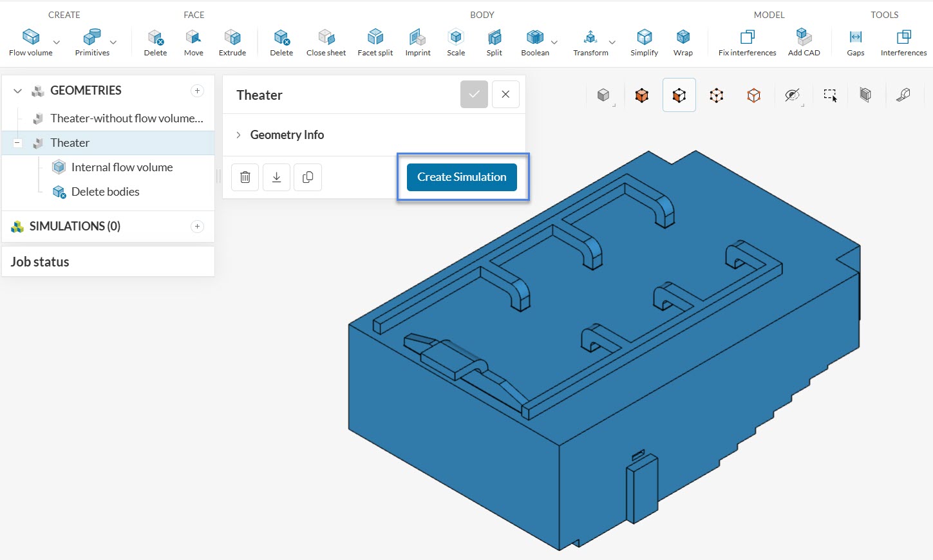Viewport: 933px width, 560px height.
Task: Open the Interferences tool
Action: pyautogui.click(x=904, y=42)
